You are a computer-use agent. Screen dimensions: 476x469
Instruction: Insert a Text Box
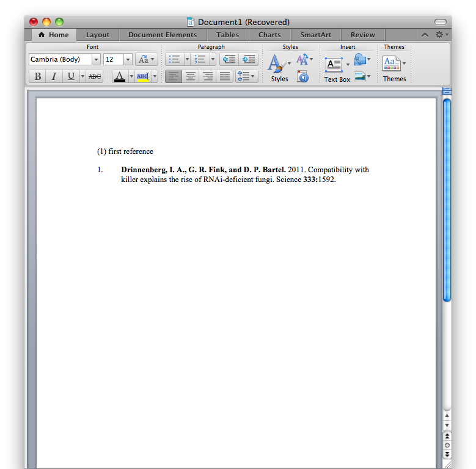334,65
